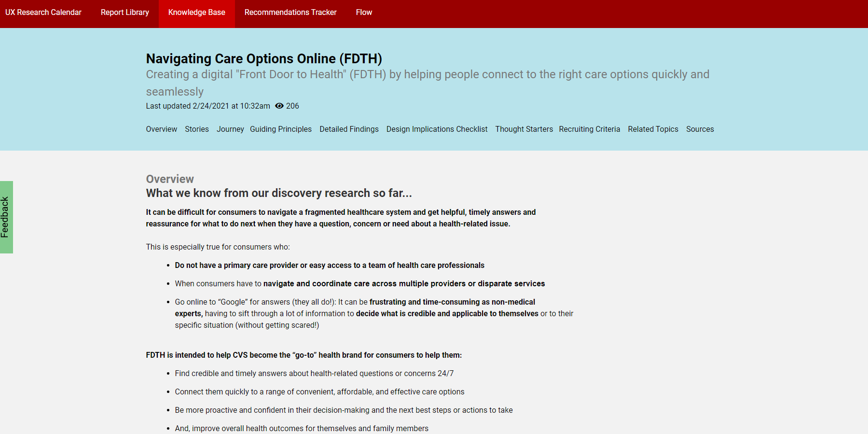Open the Flow menu item
The height and width of the screenshot is (434, 868).
364,13
